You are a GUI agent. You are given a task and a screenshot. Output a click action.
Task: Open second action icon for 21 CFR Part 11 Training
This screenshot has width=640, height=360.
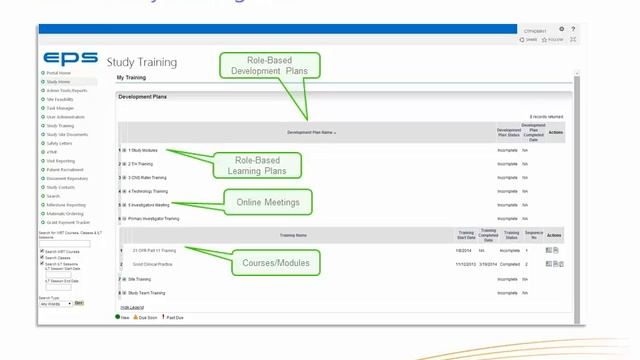[556, 250]
